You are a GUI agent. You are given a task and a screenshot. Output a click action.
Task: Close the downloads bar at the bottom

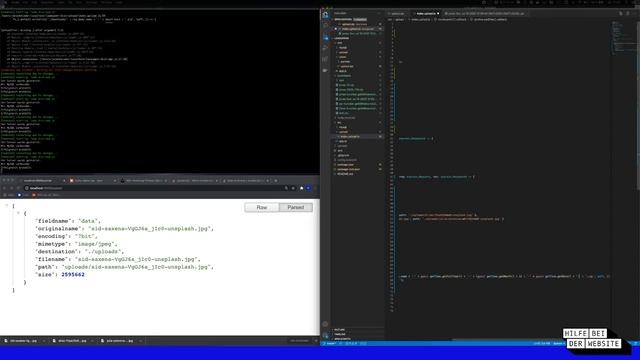pyautogui.click(x=316, y=340)
